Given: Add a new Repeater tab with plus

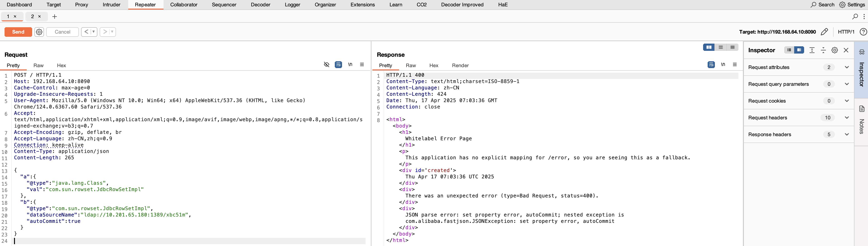Looking at the screenshot, I should point(55,16).
